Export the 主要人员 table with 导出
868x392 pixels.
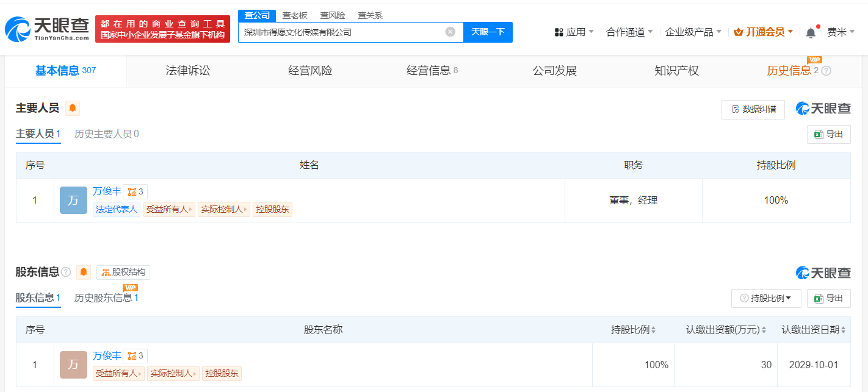(828, 135)
